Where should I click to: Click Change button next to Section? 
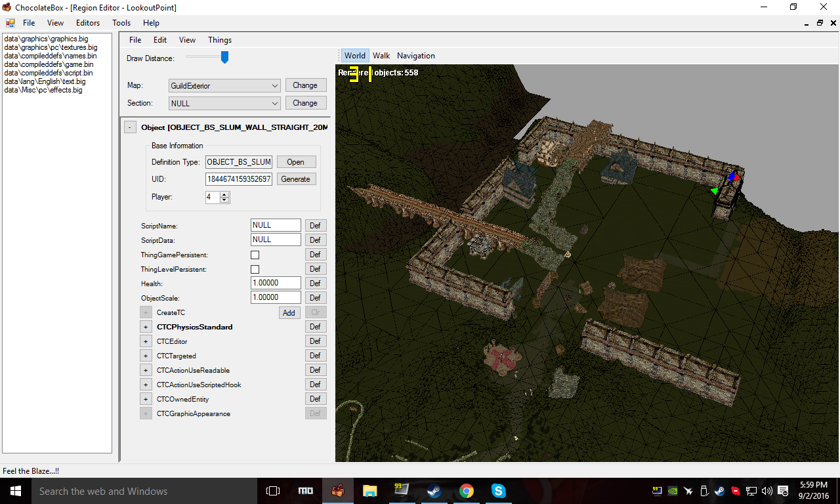coord(305,103)
